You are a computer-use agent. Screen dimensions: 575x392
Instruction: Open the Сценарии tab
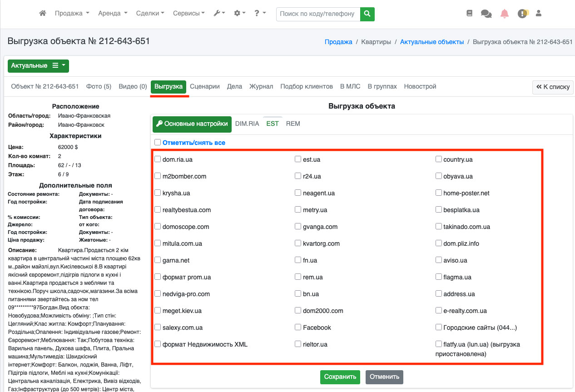(x=205, y=86)
